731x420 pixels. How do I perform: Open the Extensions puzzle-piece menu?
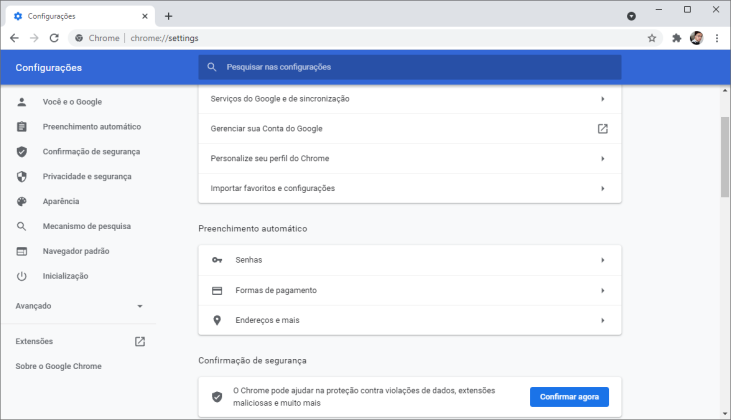pos(676,38)
